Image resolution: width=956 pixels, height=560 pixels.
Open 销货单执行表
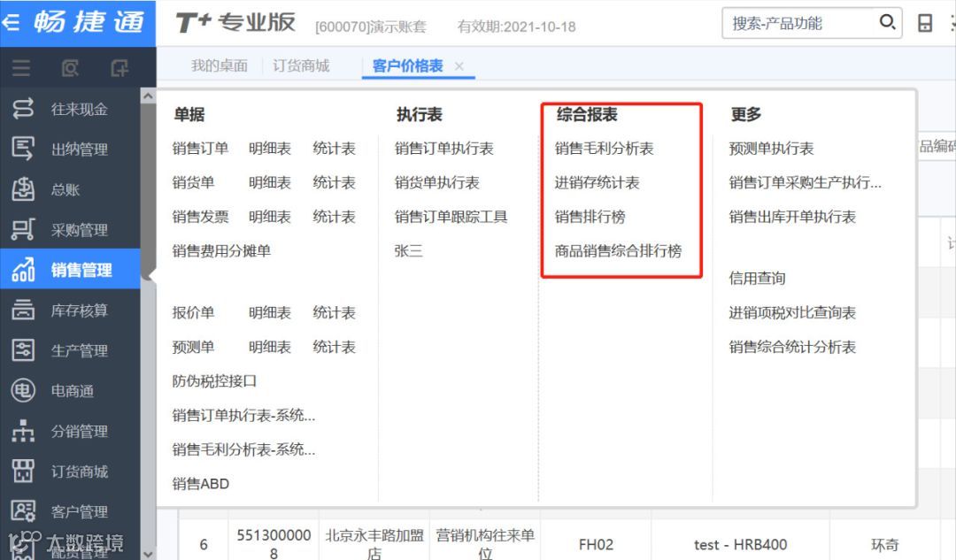436,183
